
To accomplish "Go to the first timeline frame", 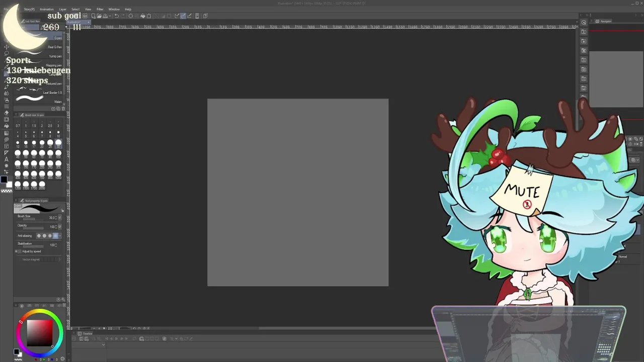I will (x=107, y=339).
